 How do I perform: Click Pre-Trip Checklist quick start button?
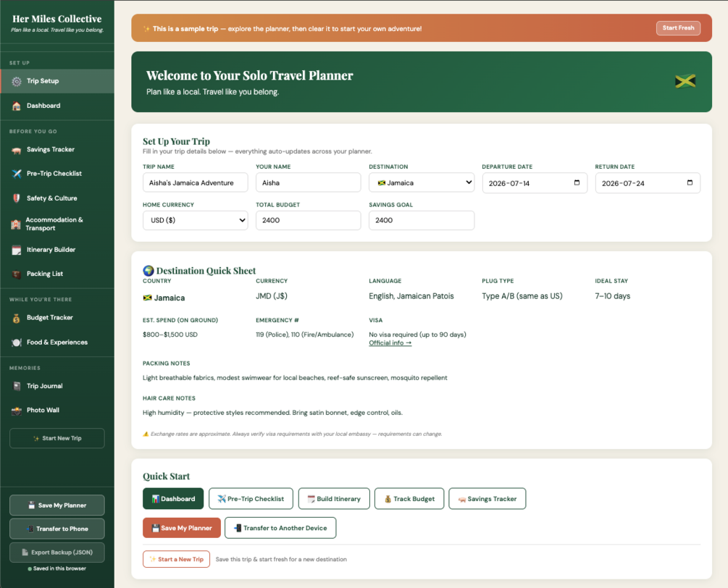pos(251,498)
